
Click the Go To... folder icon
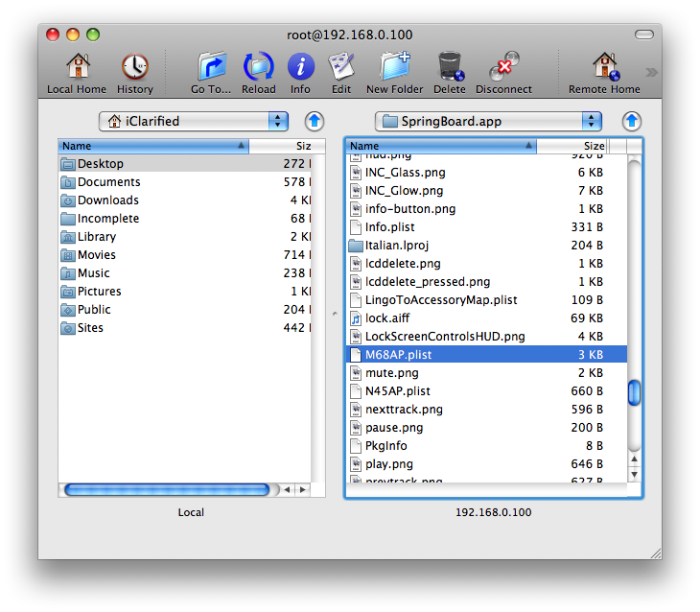pyautogui.click(x=211, y=69)
